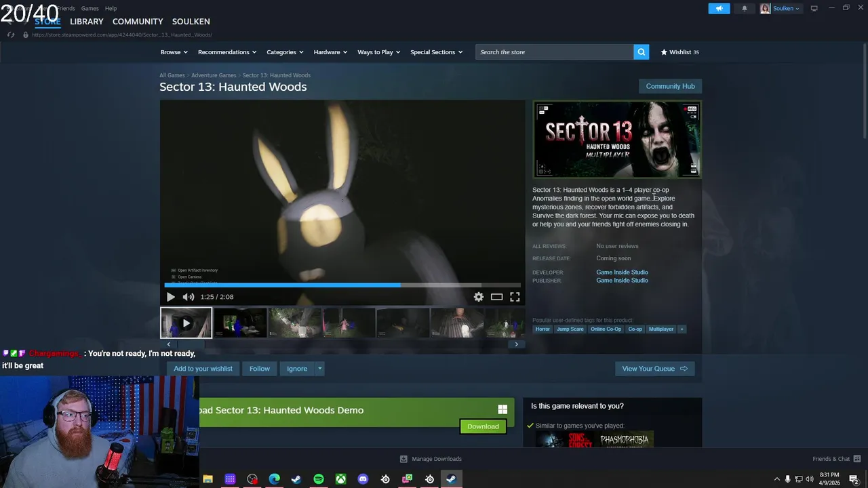Click Add to your wishlist button
Screen dimensions: 868x488
tap(203, 369)
